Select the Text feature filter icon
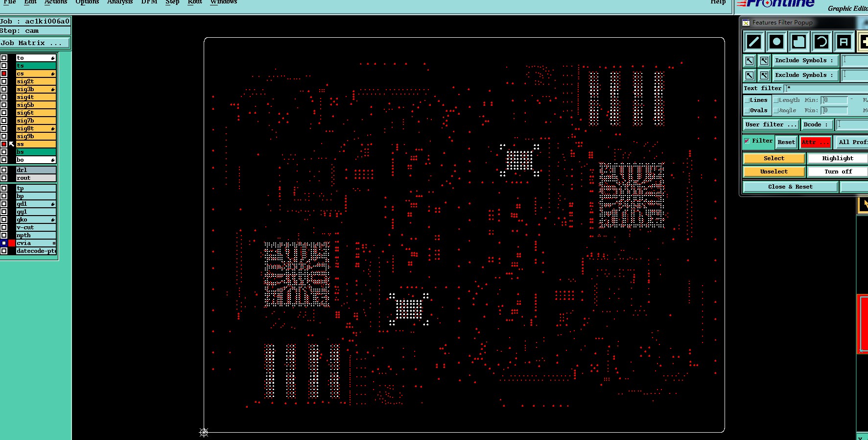This screenshot has height=440, width=868. point(844,42)
